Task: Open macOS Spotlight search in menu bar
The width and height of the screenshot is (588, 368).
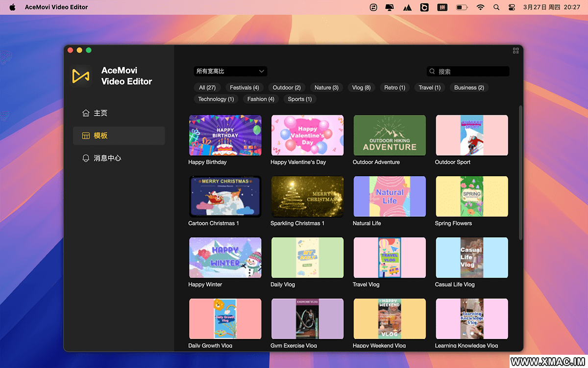Action: pos(496,7)
